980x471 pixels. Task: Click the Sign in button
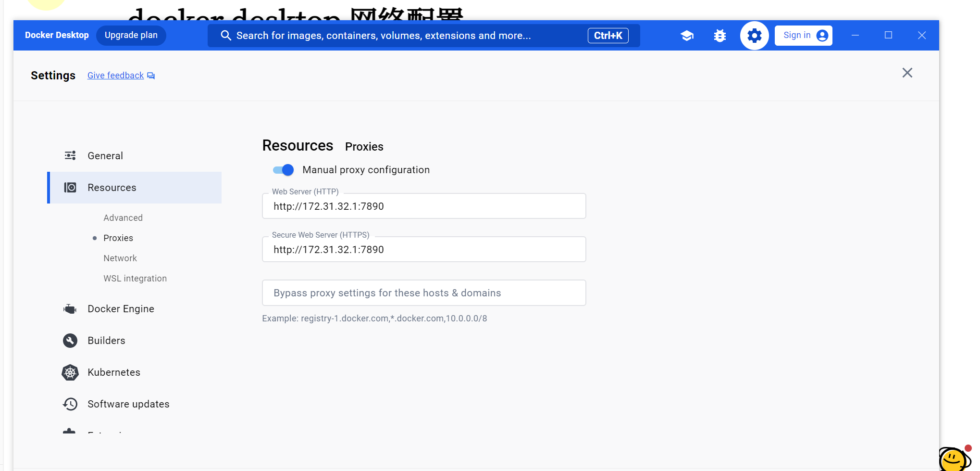coord(804,36)
